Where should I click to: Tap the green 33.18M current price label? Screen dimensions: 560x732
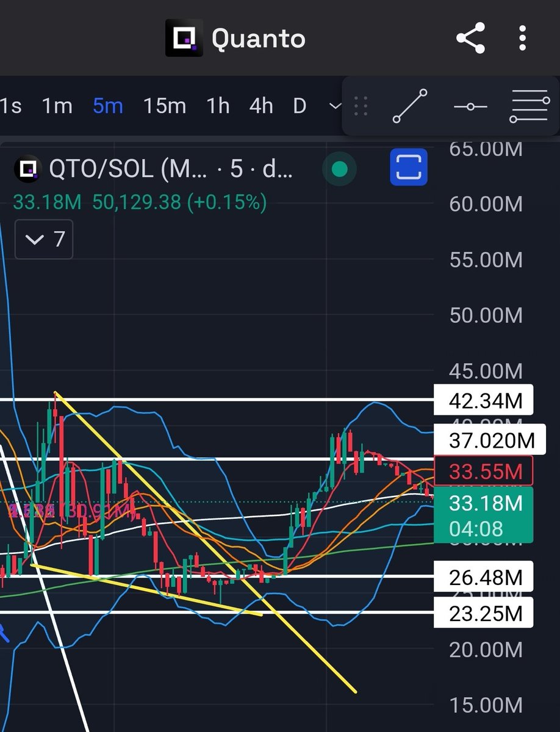pos(483,515)
